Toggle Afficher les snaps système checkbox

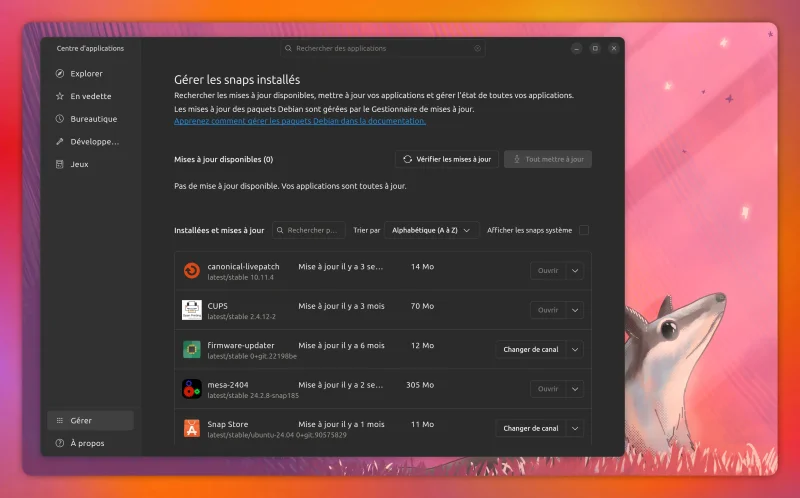pos(584,230)
